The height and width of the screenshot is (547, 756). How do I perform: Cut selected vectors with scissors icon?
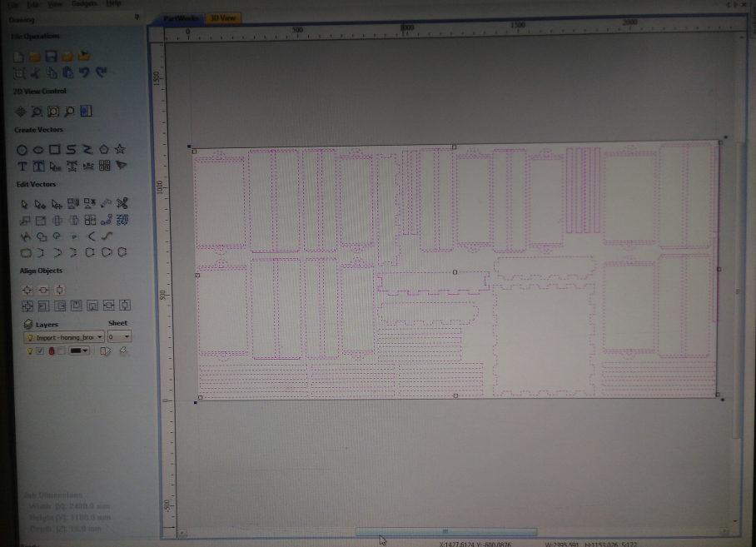(35, 74)
